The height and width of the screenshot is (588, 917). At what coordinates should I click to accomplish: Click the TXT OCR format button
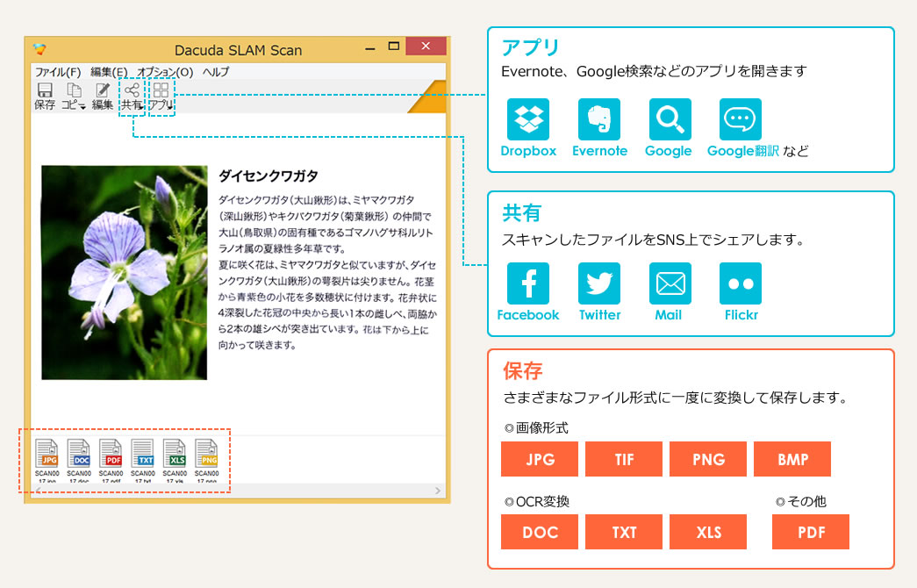[x=624, y=532]
